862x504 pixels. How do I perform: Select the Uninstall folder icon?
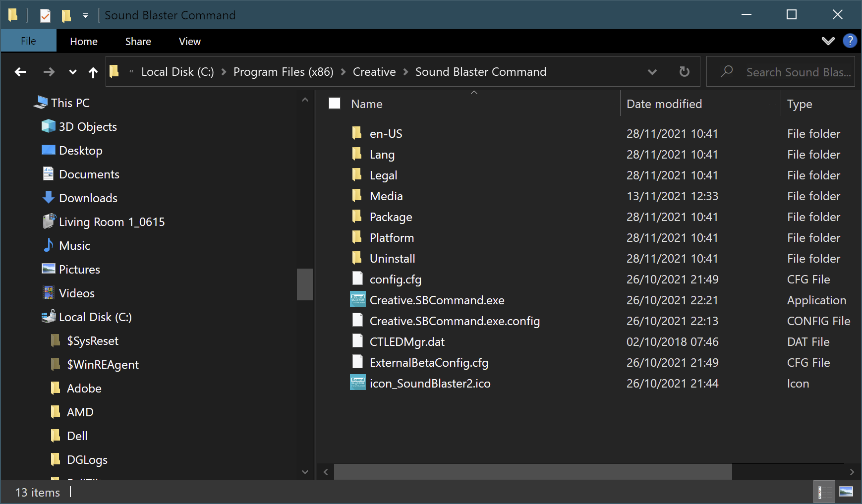pos(357,258)
